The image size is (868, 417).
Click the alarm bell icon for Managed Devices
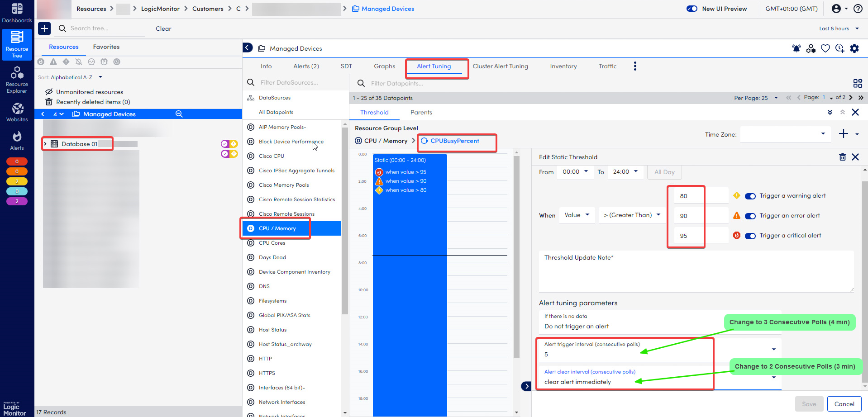point(796,48)
